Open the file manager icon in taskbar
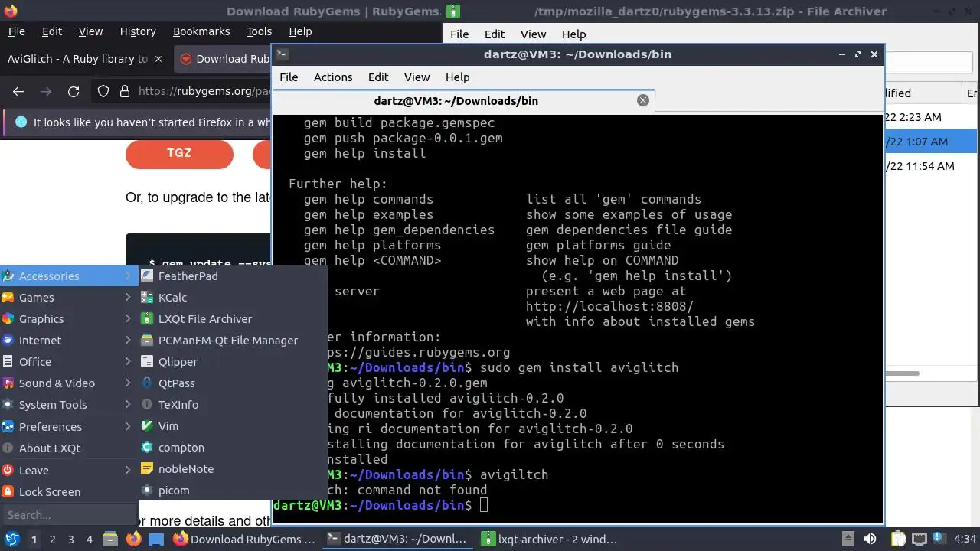This screenshot has width=980, height=551. point(109,539)
